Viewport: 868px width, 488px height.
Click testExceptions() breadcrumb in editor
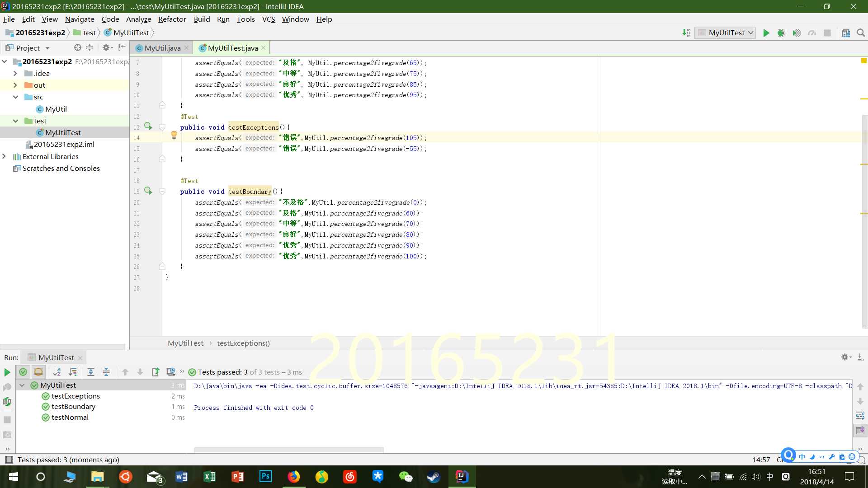(x=243, y=343)
